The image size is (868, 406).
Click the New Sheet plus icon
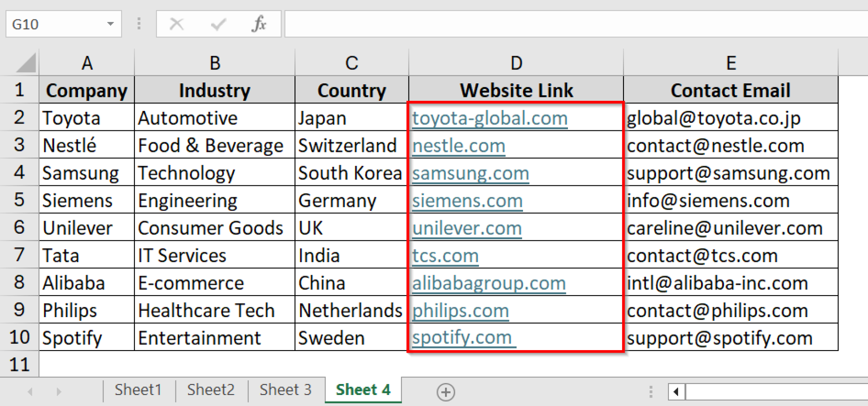coord(445,392)
